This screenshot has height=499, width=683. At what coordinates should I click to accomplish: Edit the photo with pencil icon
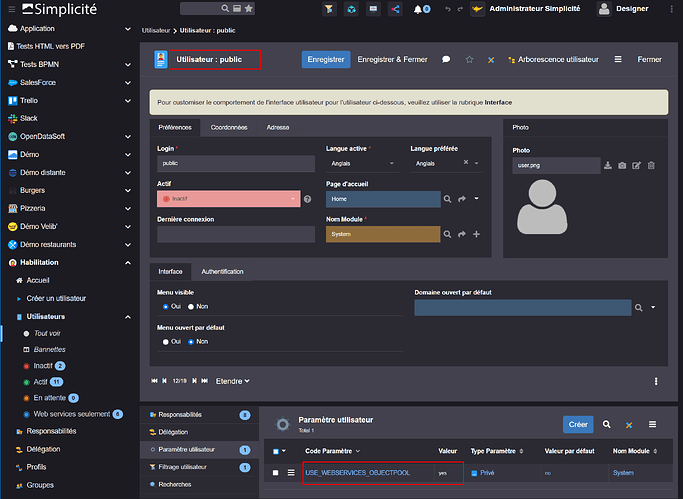636,165
